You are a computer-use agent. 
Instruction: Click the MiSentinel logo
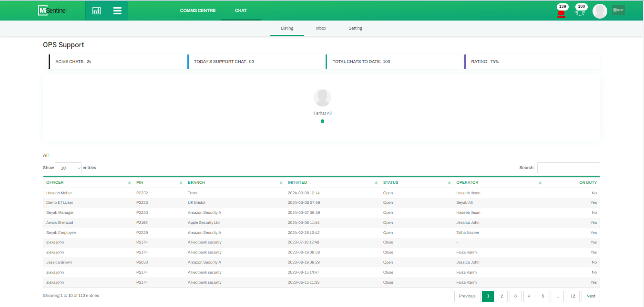pyautogui.click(x=52, y=11)
